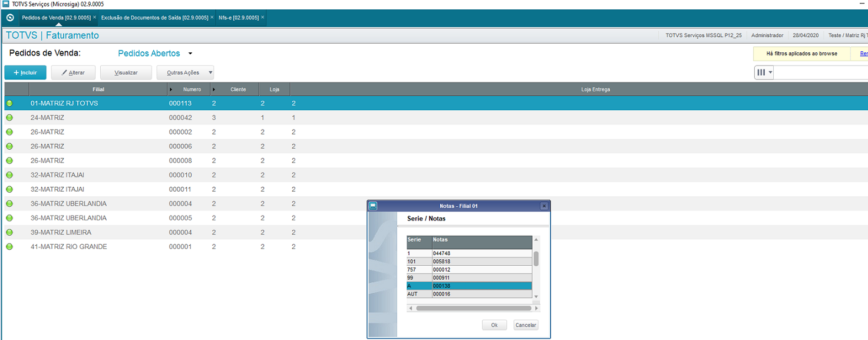Click scroll down arrow in Notas list

click(536, 296)
